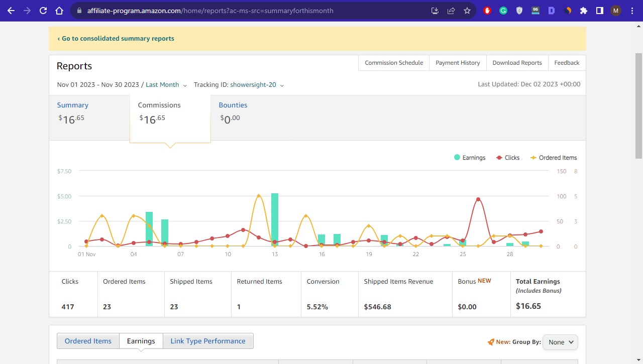The image size is (643, 364).
Task: Select the Earnings table tab
Action: (141, 341)
